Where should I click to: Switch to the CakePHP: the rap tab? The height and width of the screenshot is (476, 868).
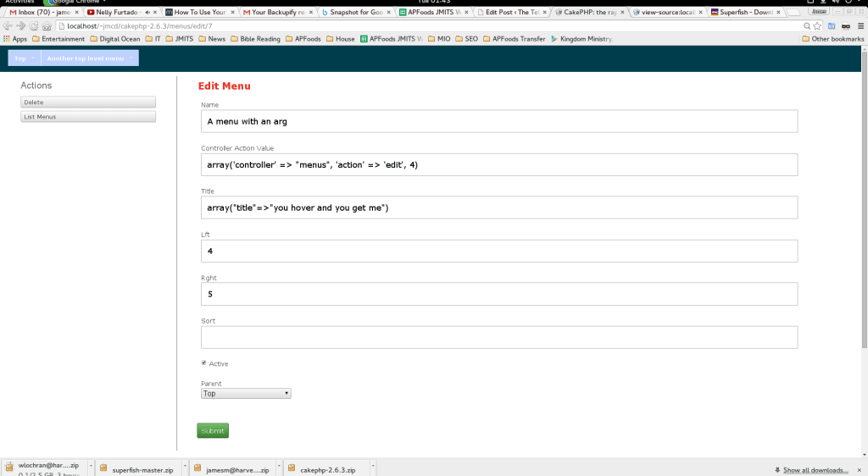tap(590, 12)
